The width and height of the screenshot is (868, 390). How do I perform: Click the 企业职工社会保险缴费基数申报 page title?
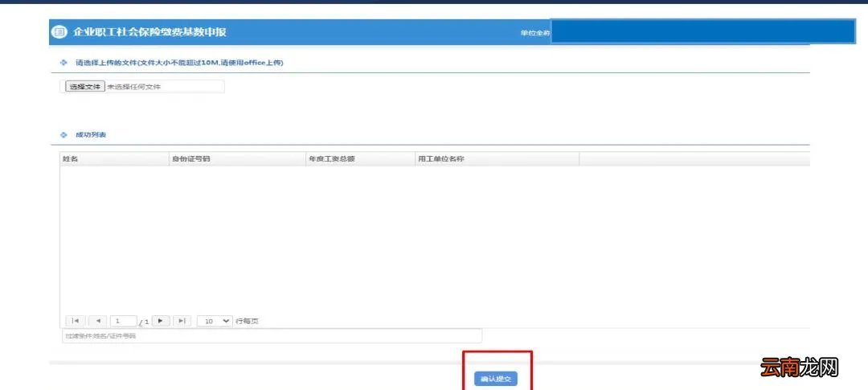tap(149, 32)
